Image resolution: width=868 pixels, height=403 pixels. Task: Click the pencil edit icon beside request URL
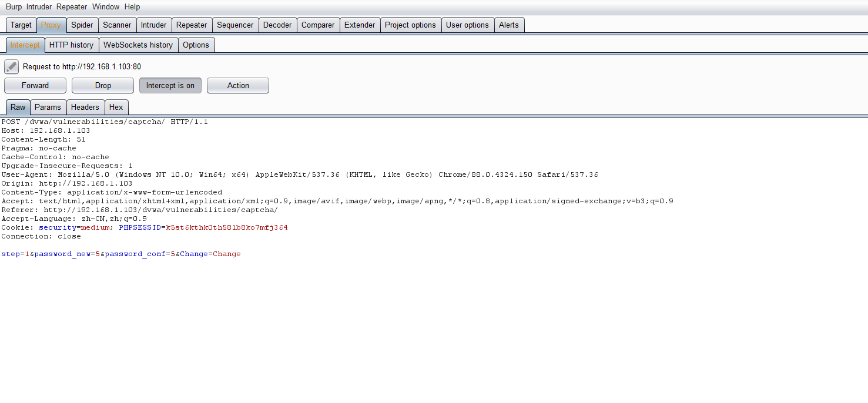coord(11,66)
